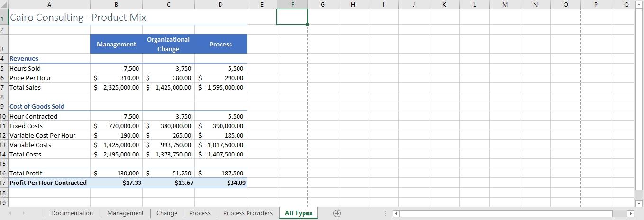
Task: Select column F header
Action: 292,4
